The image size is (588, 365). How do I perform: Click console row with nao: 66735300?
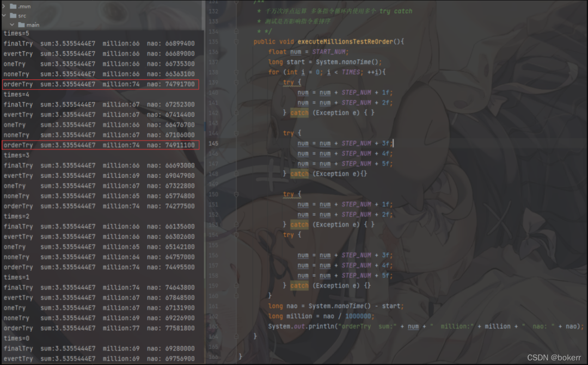99,64
